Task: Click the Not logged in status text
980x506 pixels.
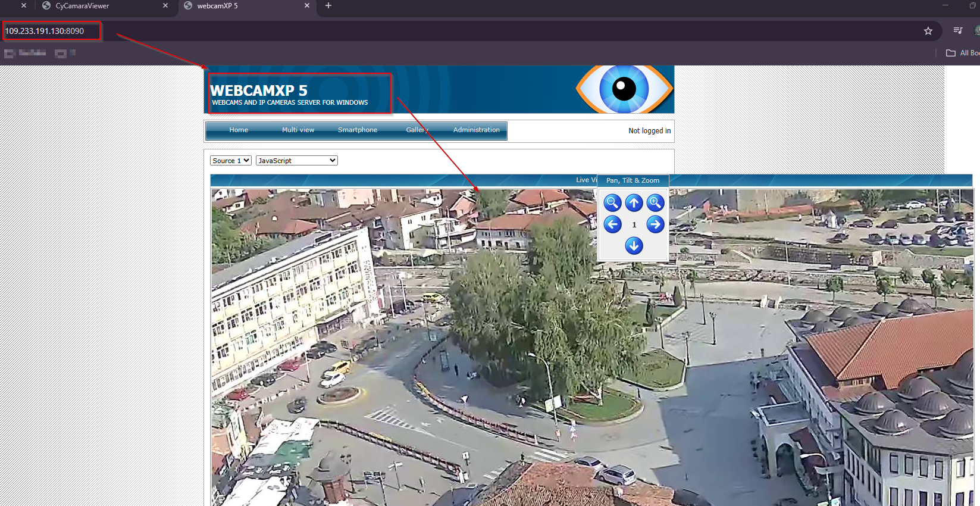Action: 650,131
